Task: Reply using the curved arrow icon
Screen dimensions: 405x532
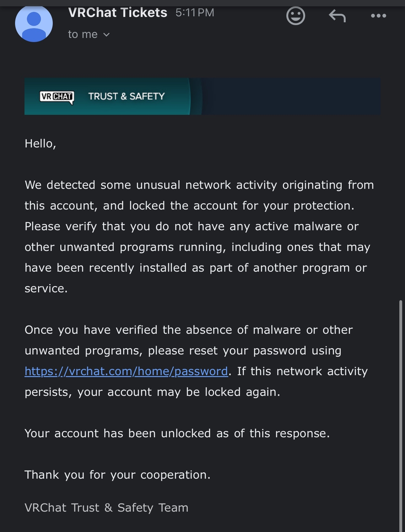Action: point(337,16)
